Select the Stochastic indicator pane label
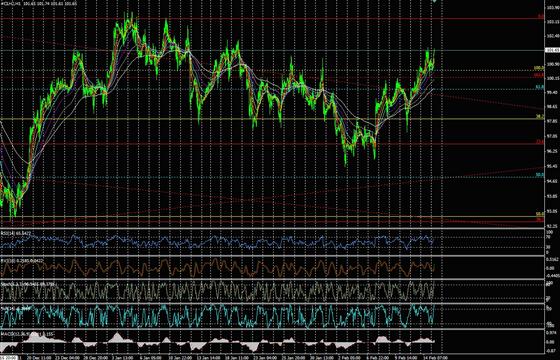The image size is (560, 360). (28, 284)
